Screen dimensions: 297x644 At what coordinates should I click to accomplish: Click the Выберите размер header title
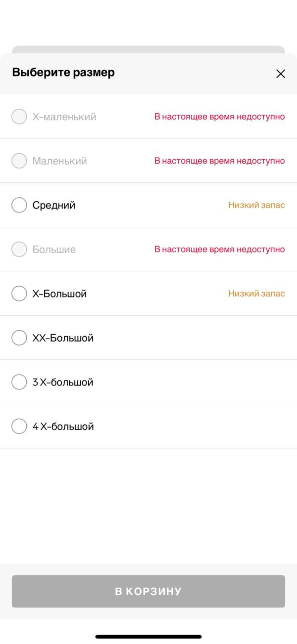point(63,72)
